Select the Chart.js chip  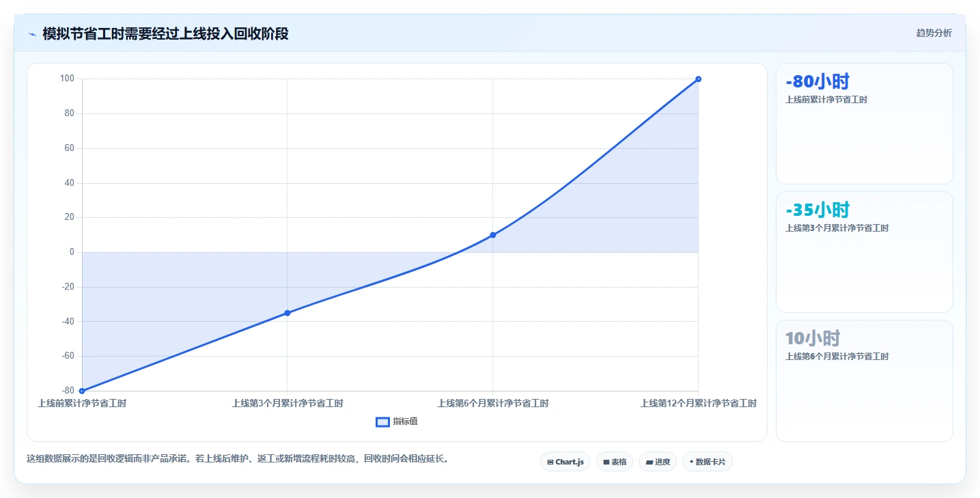565,462
